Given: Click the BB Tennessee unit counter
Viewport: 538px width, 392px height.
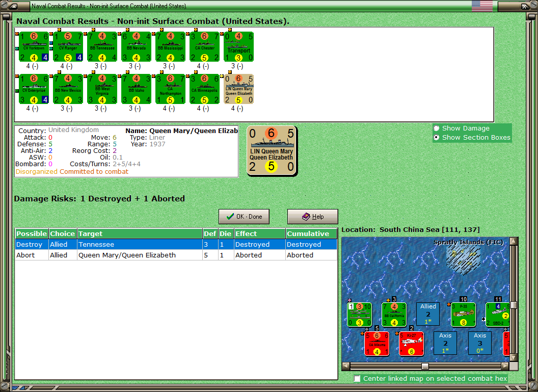Looking at the screenshot, I should click(102, 47).
